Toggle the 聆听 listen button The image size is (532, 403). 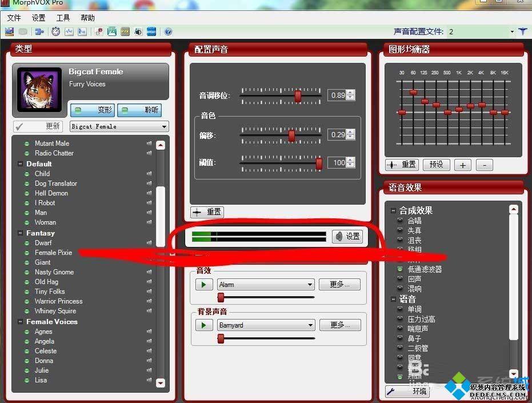pos(139,110)
